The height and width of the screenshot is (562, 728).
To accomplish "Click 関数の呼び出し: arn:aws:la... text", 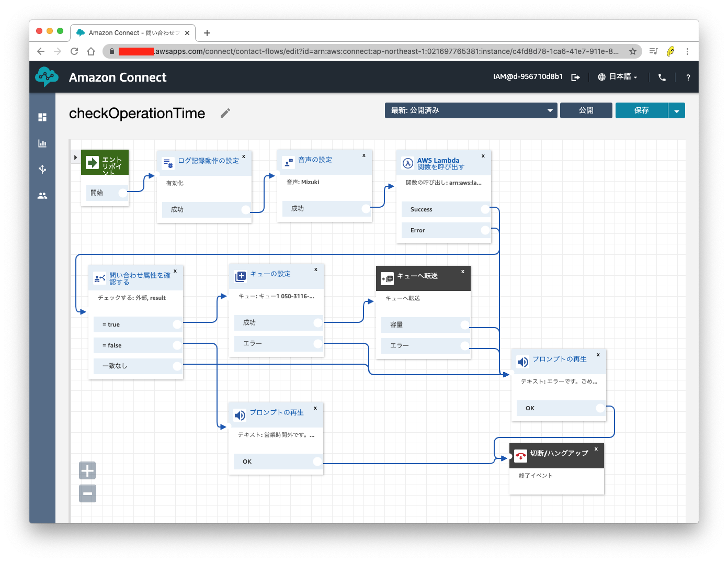I will (x=443, y=183).
